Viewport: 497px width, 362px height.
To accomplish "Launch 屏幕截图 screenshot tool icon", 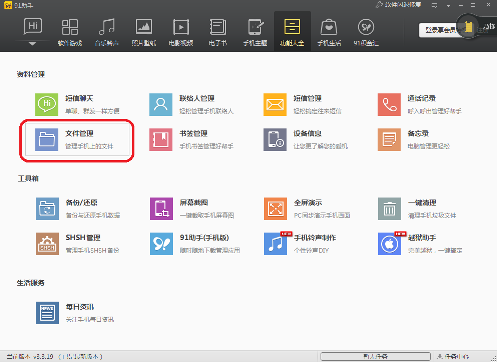I will pos(161,209).
